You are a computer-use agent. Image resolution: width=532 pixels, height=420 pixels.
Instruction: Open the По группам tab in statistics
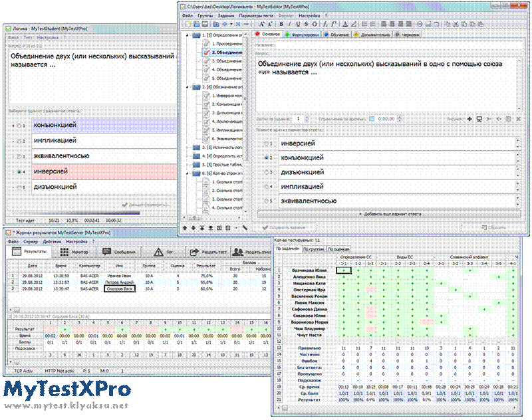tap(314, 249)
